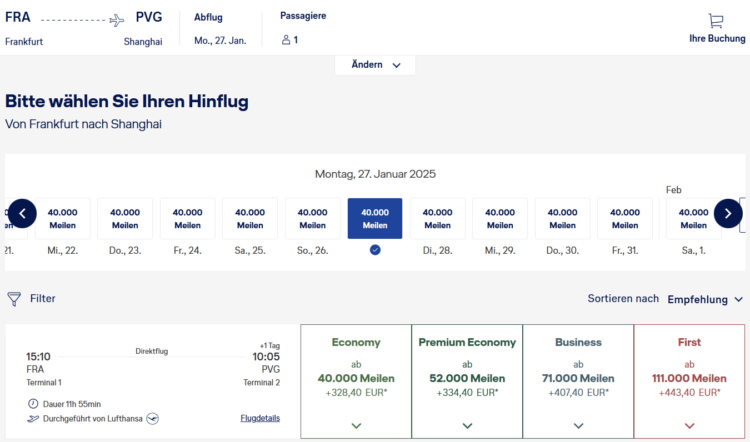Open the Sortieren nach Empfehlung dropdown
The width and height of the screenshot is (750, 442).
click(x=705, y=299)
